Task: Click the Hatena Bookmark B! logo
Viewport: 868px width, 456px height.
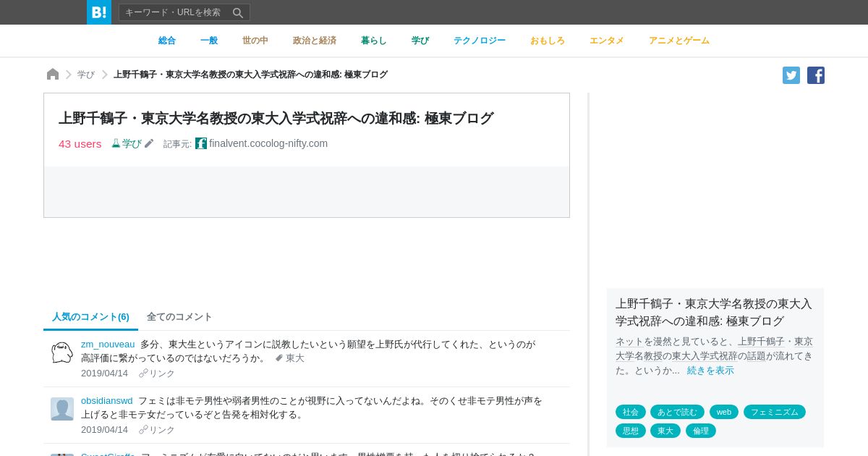Action: click(x=99, y=12)
